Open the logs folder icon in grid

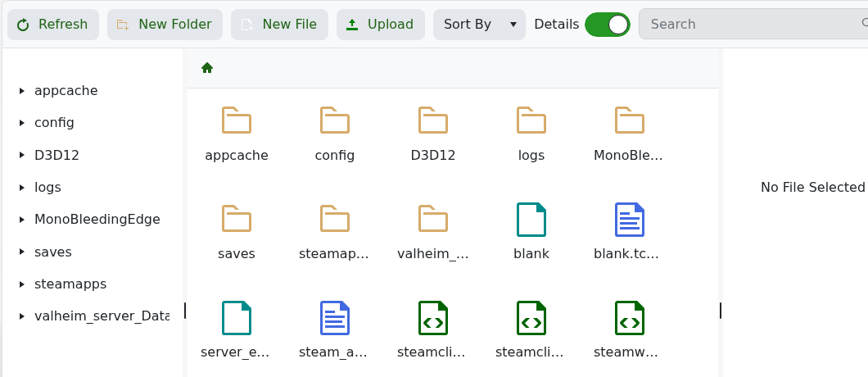[531, 120]
